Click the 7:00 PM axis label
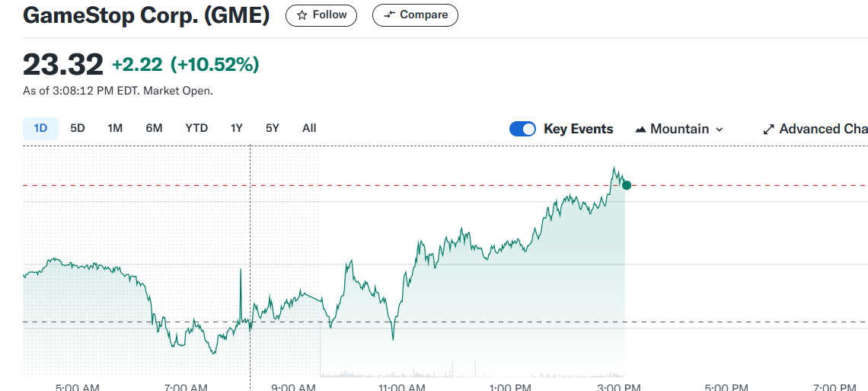The image size is (868, 391). (x=836, y=387)
